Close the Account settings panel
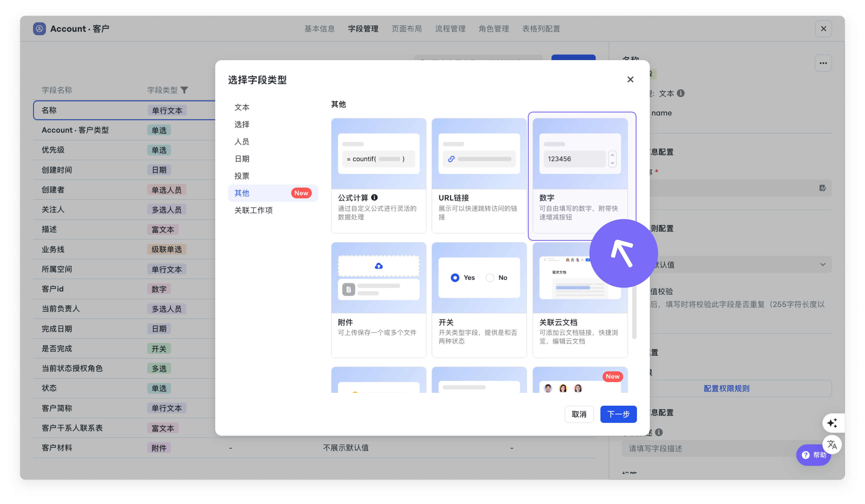This screenshot has height=504, width=865. [x=823, y=29]
